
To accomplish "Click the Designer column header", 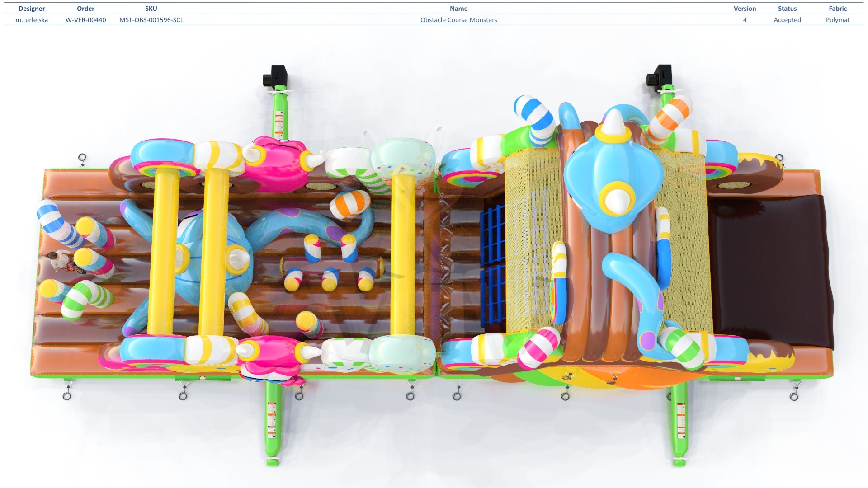I will click(32, 9).
